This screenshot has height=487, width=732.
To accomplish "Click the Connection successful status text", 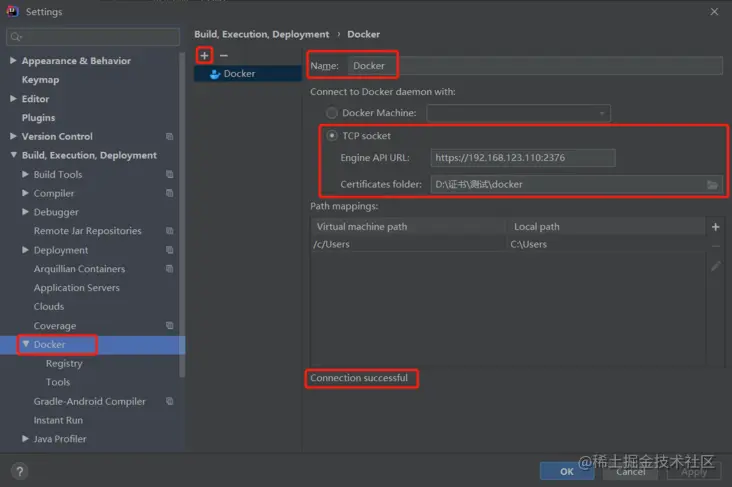I will [359, 378].
